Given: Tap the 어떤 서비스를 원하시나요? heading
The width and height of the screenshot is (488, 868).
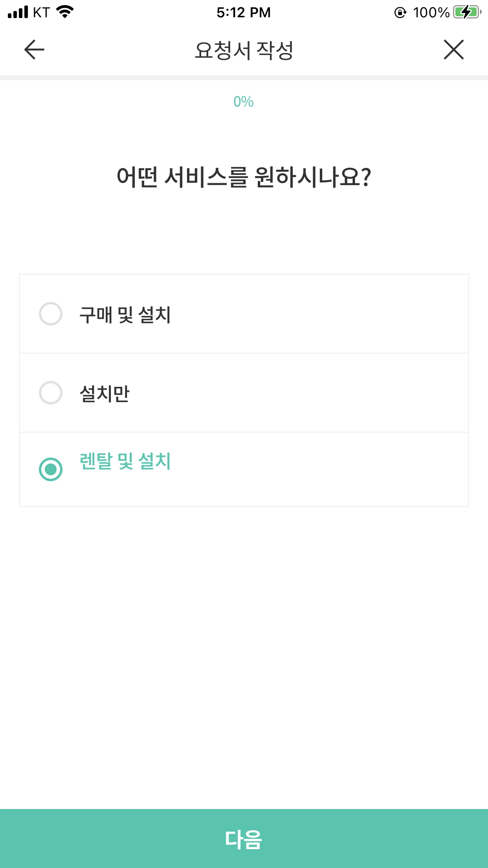Looking at the screenshot, I should click(x=244, y=177).
